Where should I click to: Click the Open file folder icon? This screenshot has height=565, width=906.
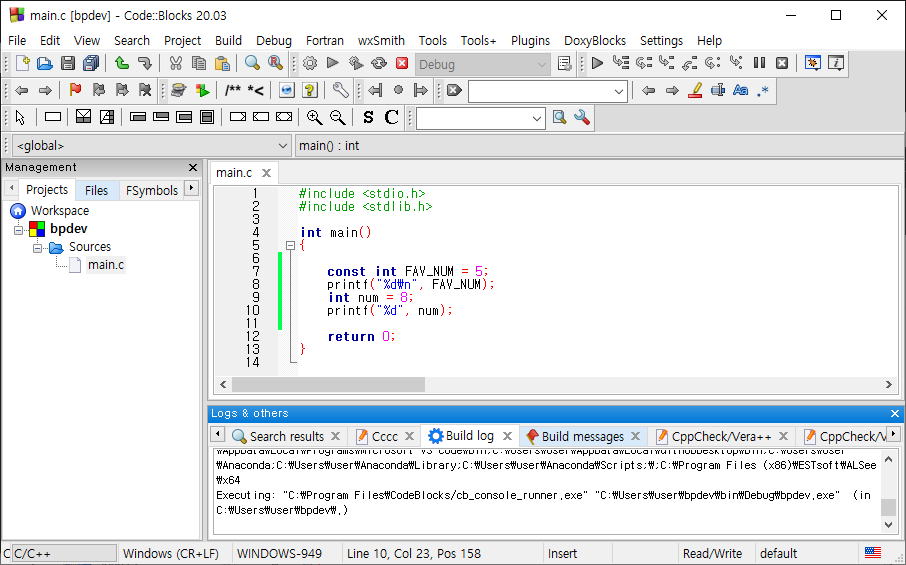point(45,63)
